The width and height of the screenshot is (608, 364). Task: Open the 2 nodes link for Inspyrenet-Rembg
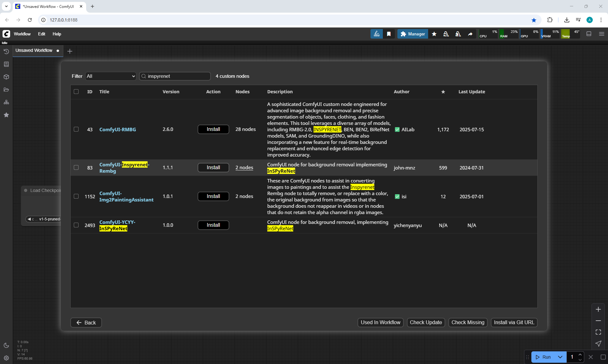[x=244, y=168]
